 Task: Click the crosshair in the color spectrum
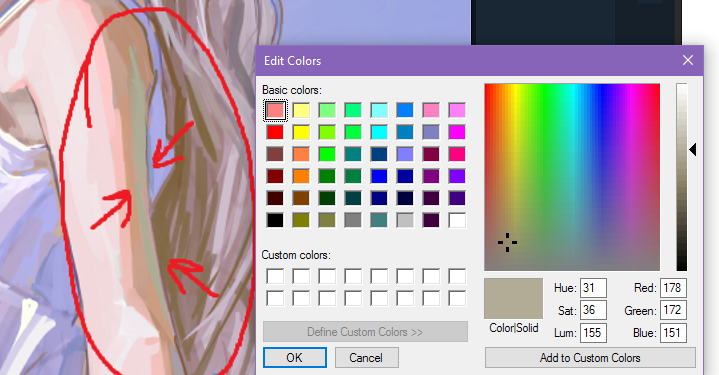pos(507,243)
